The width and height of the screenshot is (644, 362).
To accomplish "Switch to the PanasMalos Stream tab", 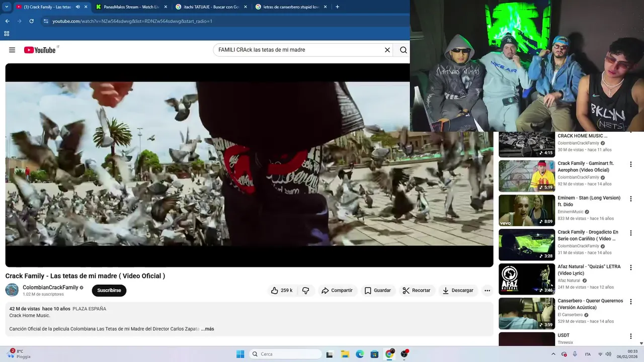I will (x=131, y=7).
